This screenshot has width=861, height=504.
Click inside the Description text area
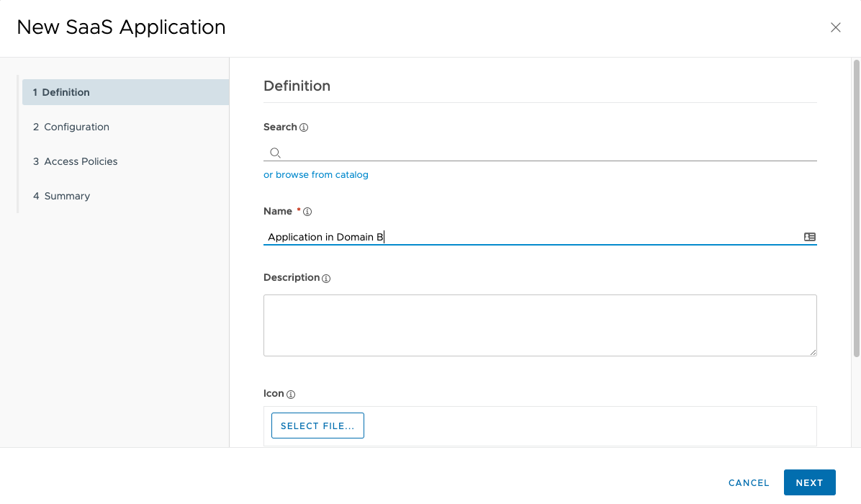tap(540, 325)
